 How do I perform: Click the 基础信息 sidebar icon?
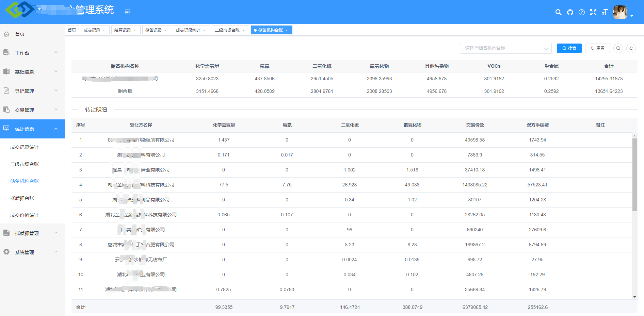[x=6, y=72]
